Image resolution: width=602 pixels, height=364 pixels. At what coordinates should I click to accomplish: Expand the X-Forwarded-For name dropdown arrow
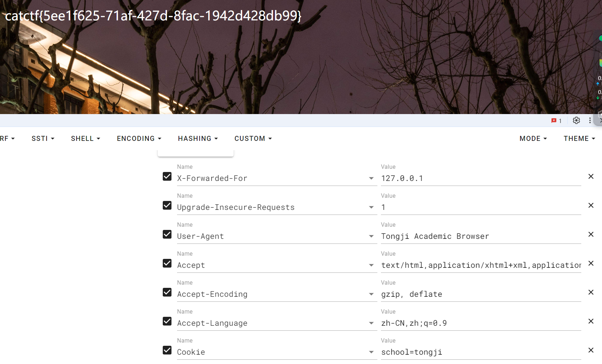371,178
